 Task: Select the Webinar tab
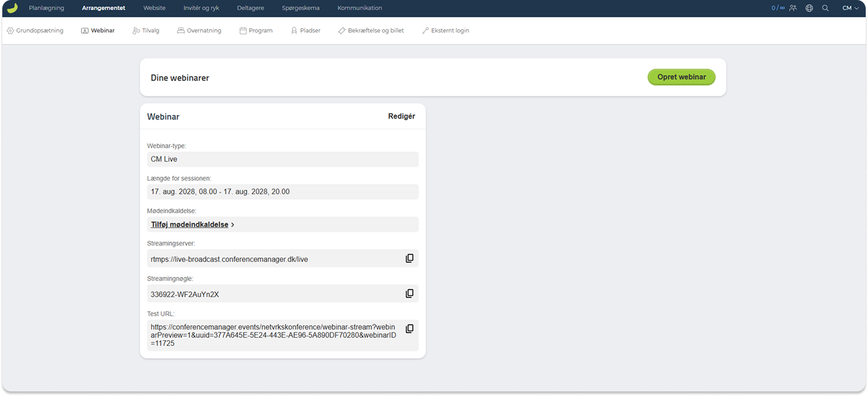coord(98,30)
